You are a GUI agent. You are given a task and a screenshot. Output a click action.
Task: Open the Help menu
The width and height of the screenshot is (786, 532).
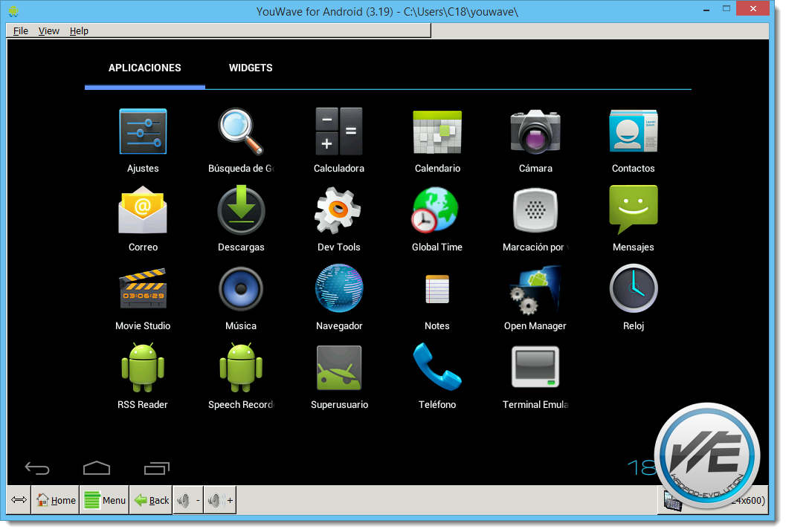(x=79, y=30)
